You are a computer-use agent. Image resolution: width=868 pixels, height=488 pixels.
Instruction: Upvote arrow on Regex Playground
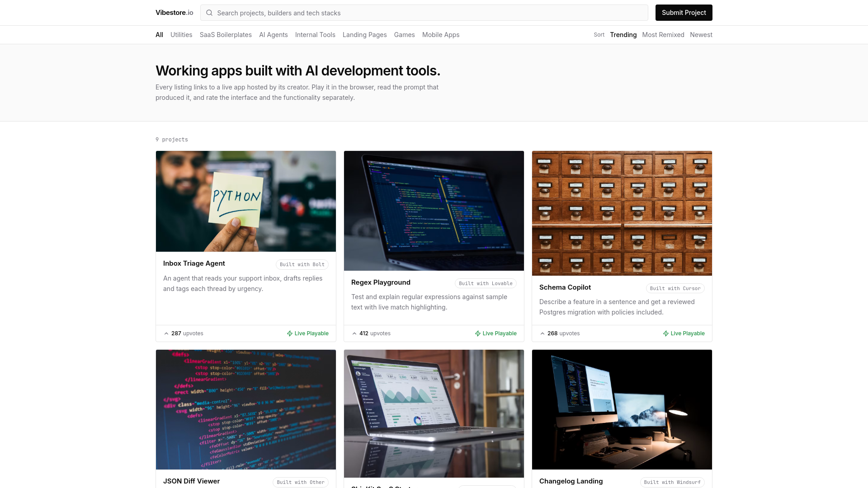click(x=354, y=333)
